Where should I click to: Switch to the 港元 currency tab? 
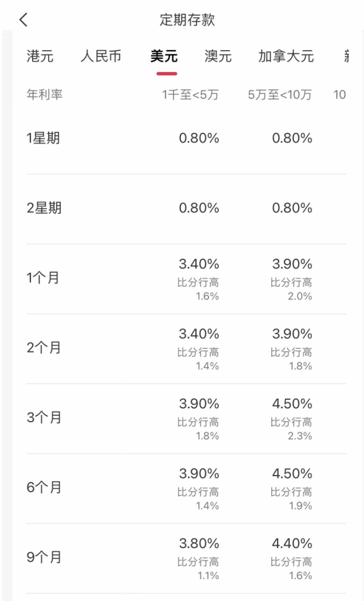coord(40,56)
